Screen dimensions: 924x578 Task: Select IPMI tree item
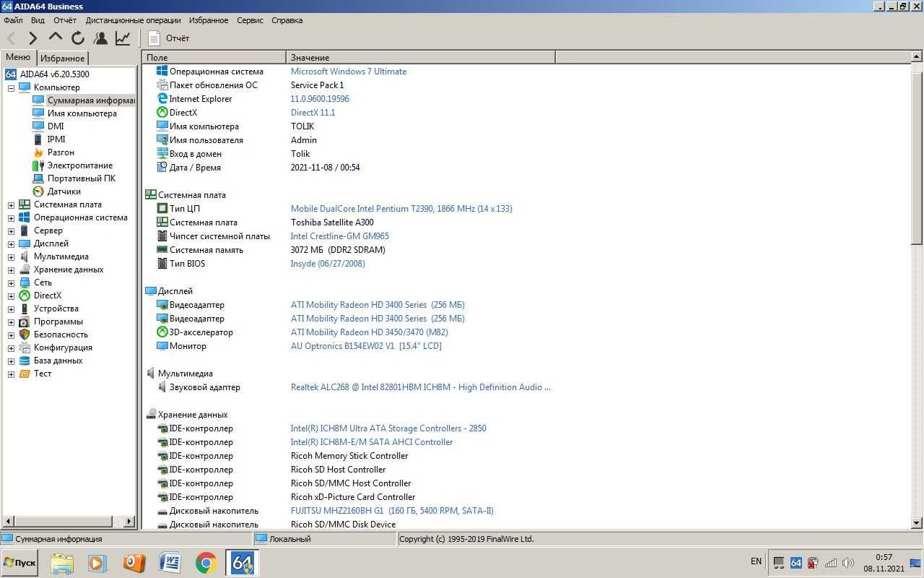[56, 139]
